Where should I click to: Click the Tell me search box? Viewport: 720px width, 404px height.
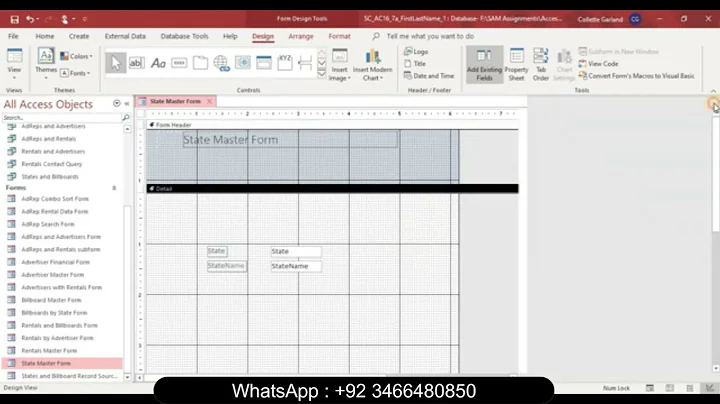pyautogui.click(x=430, y=36)
